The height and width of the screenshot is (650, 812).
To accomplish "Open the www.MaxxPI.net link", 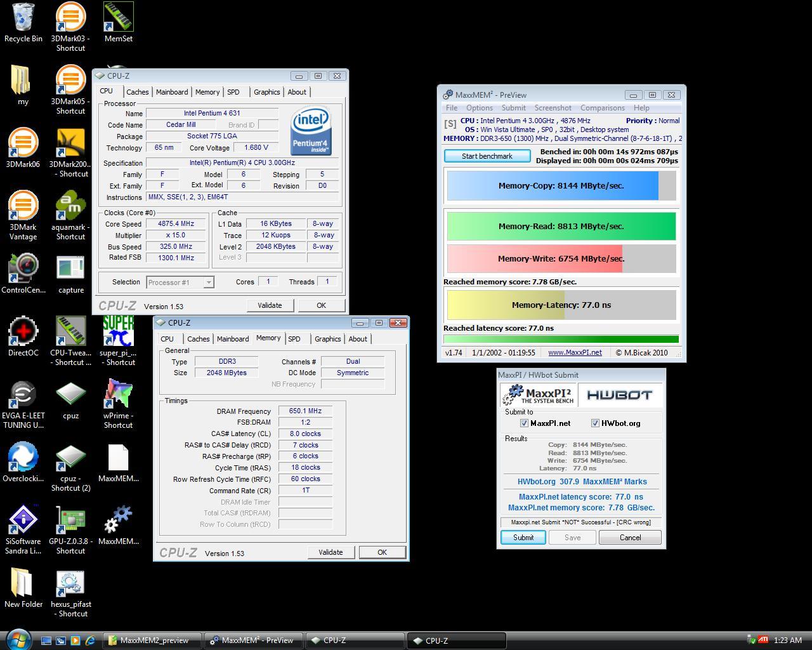I will pos(575,352).
